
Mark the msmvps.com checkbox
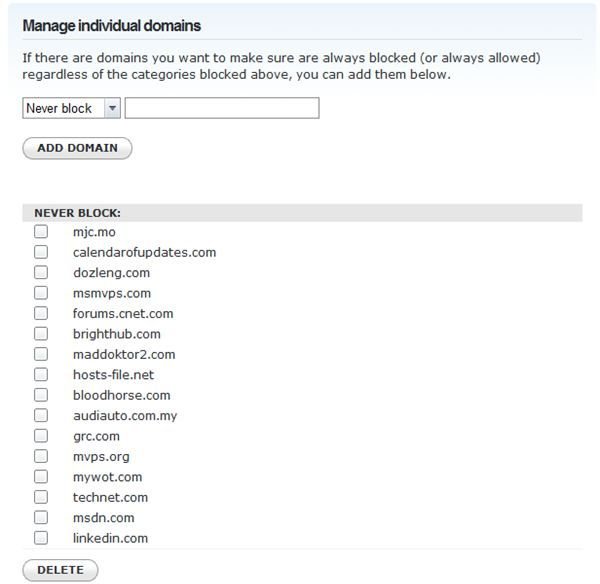(x=41, y=293)
